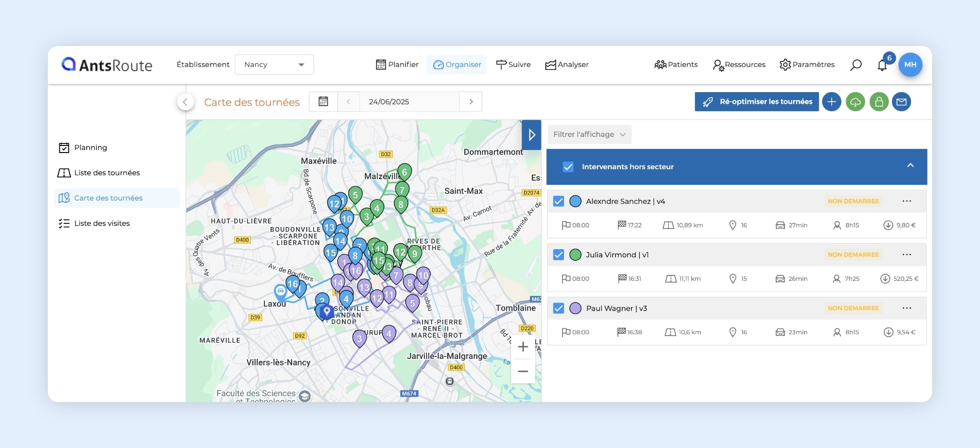Click the green lock icon button
The width and height of the screenshot is (980, 448).
tap(879, 102)
